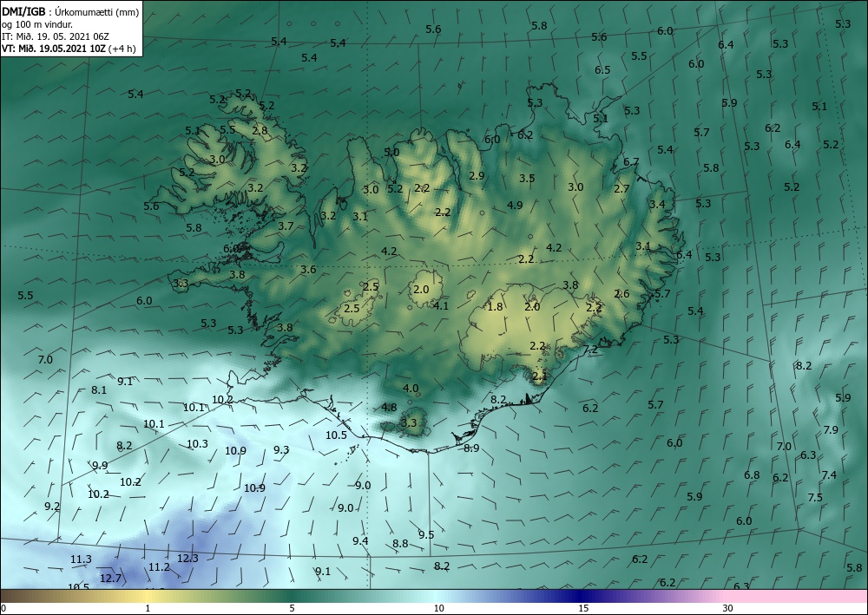Click the map value "11.3"

tap(81, 559)
